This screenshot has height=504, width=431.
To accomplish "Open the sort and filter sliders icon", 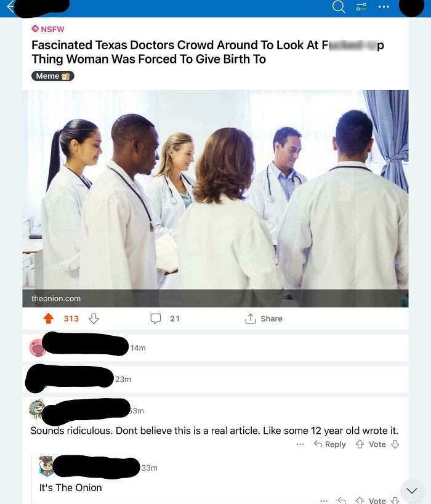I will tap(361, 6).
